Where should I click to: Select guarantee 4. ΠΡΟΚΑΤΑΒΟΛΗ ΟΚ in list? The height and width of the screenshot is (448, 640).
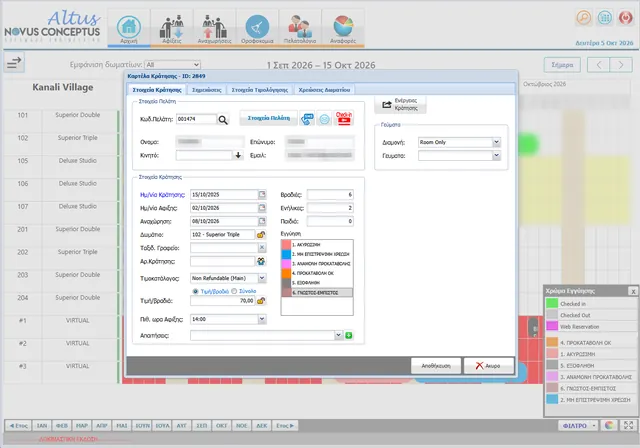[x=317, y=273]
